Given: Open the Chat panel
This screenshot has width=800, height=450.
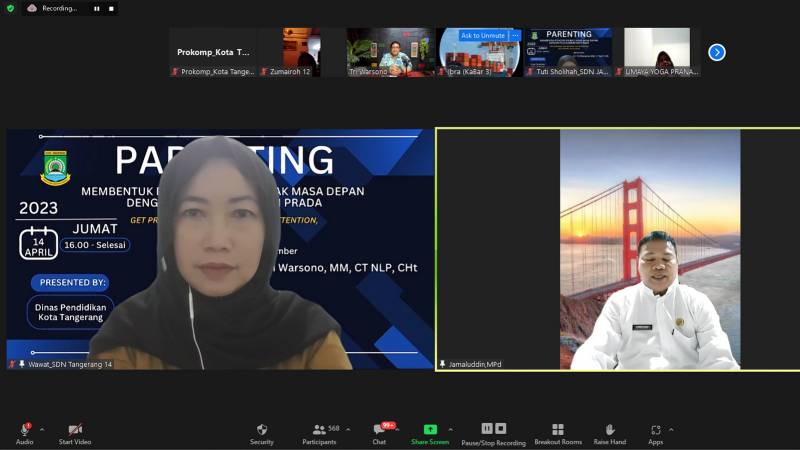Looking at the screenshot, I should tap(380, 429).
